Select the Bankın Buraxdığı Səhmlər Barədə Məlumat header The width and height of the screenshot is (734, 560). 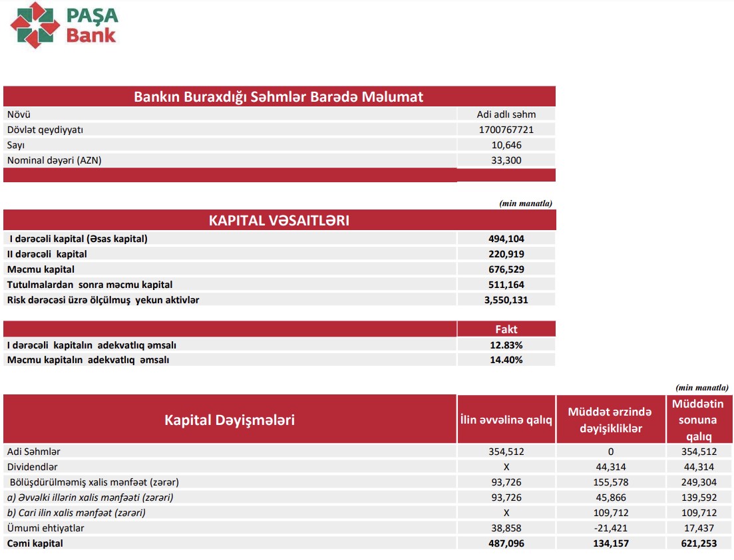coord(279,96)
